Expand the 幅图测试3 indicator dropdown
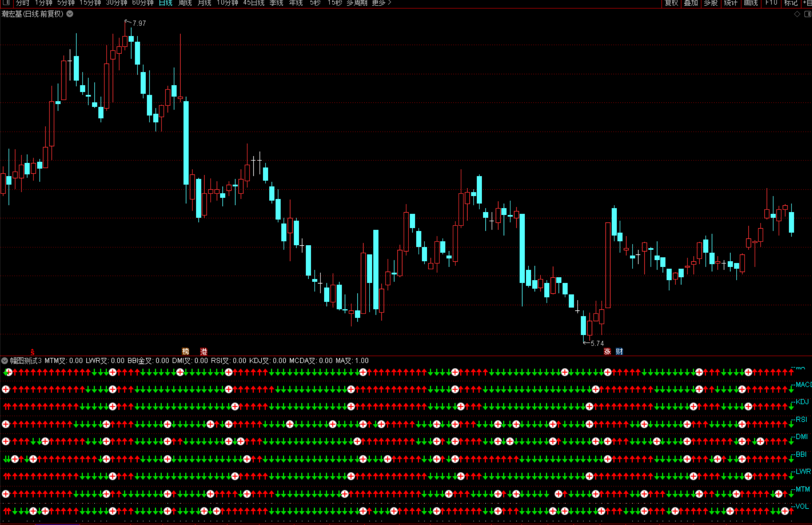 pyautogui.click(x=5, y=360)
